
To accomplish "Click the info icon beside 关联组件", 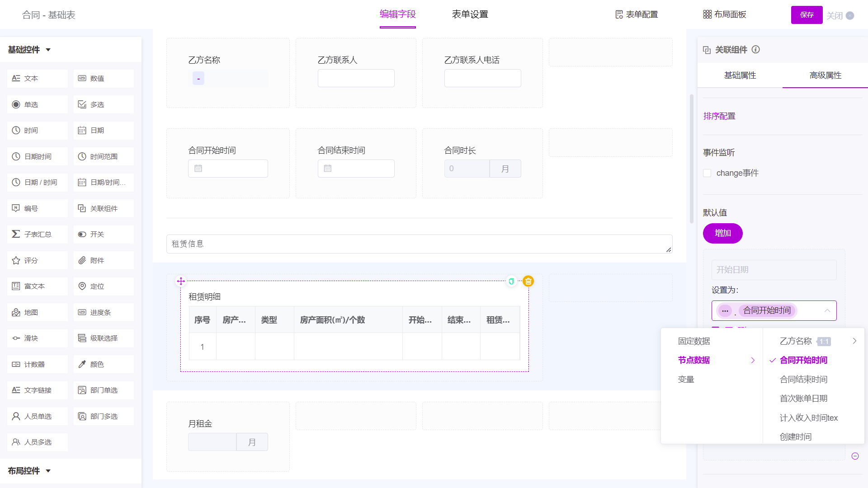I will [756, 50].
